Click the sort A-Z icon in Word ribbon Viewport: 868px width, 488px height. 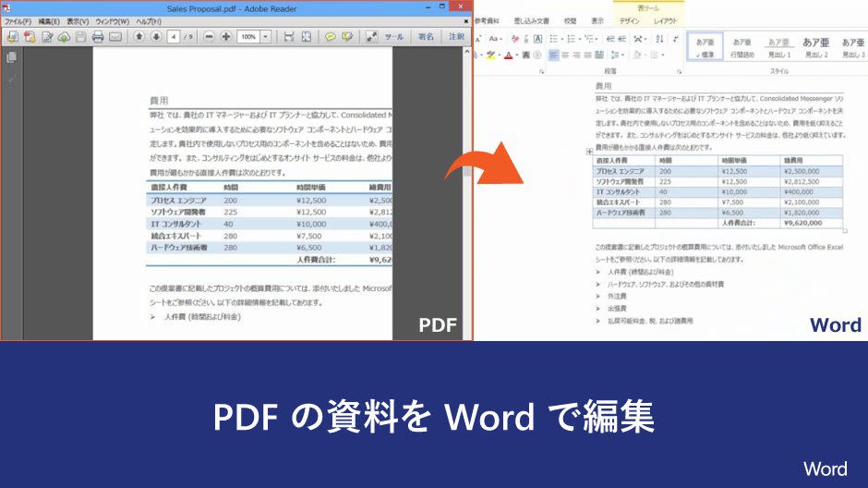coord(659,39)
